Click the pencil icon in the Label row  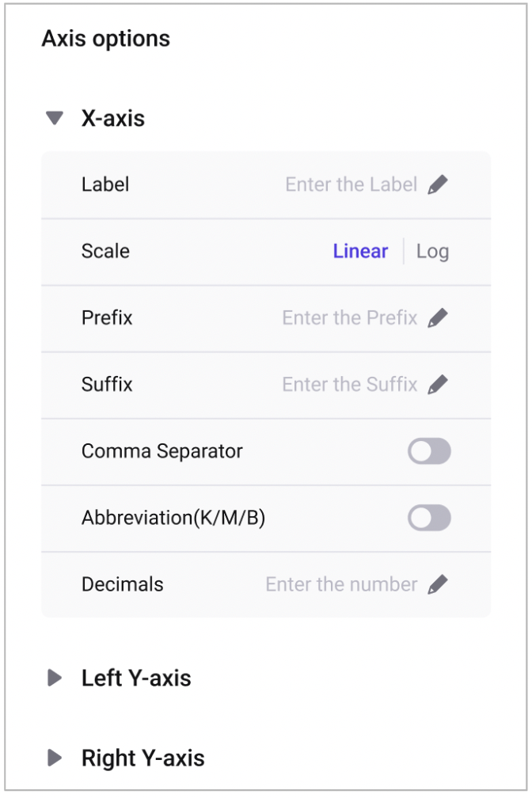click(437, 185)
